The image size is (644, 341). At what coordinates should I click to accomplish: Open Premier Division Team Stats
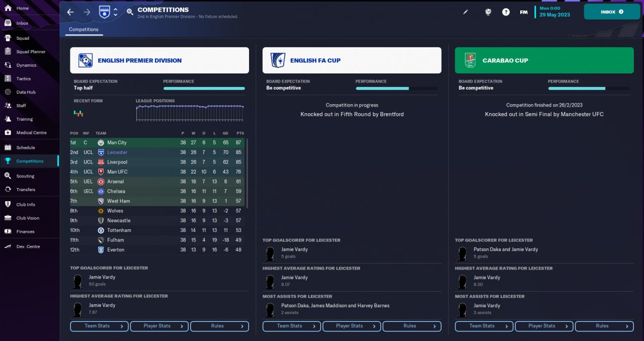point(100,326)
